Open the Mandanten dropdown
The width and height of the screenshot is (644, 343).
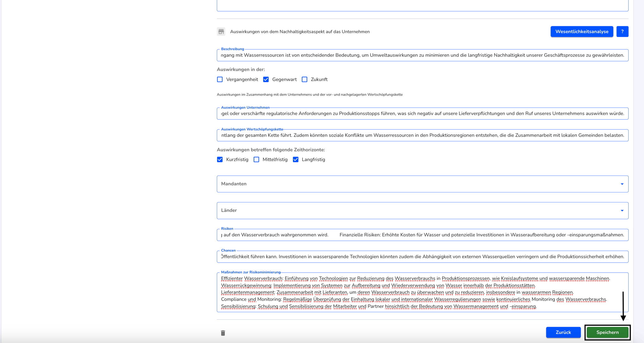click(x=422, y=184)
